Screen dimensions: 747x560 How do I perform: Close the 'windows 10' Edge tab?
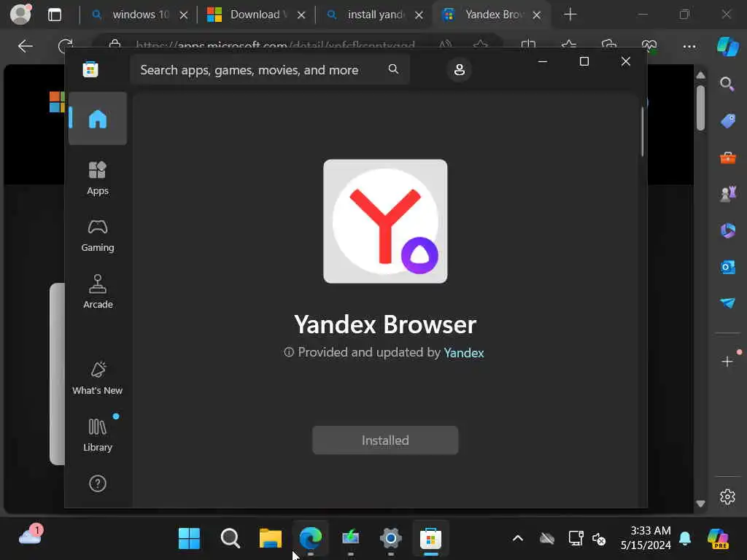[183, 15]
